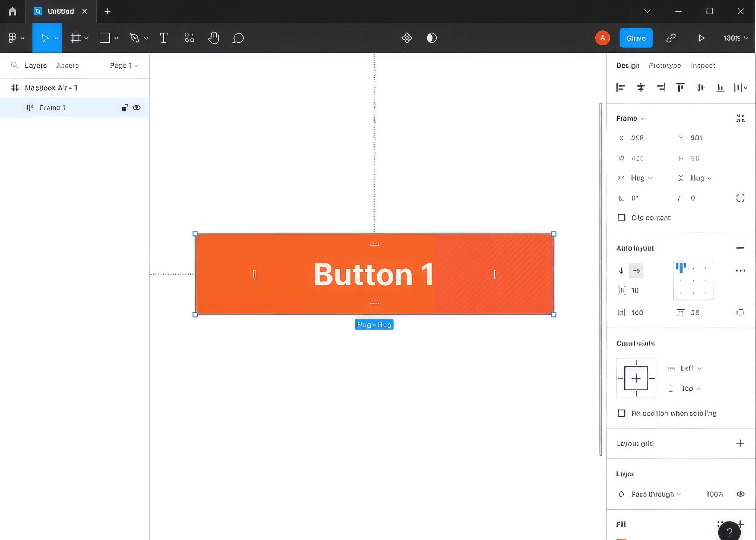Open zoom level dropdown

click(x=736, y=38)
